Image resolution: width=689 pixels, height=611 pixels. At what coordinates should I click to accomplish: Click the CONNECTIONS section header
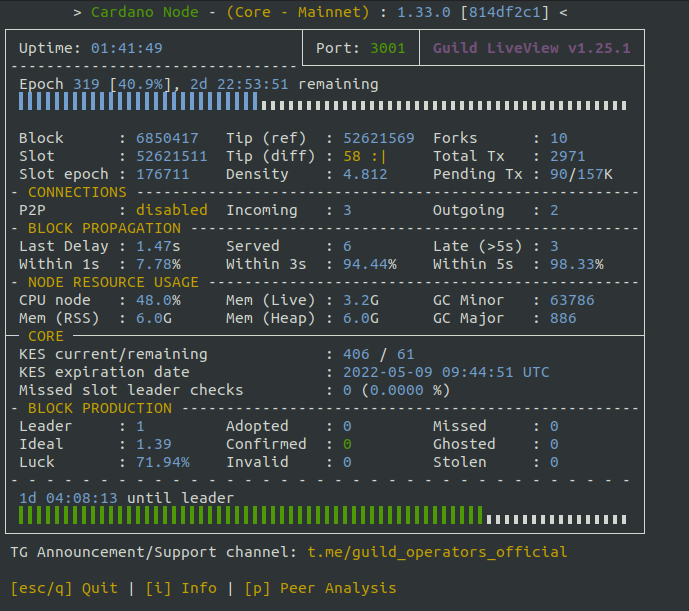[77, 192]
